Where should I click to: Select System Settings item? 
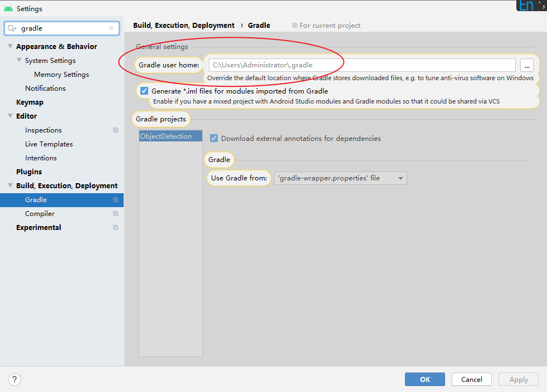click(50, 61)
